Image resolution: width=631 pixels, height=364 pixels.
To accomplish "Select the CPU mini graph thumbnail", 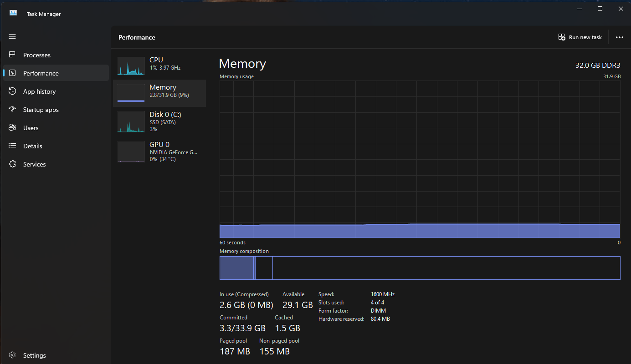I will pyautogui.click(x=131, y=66).
